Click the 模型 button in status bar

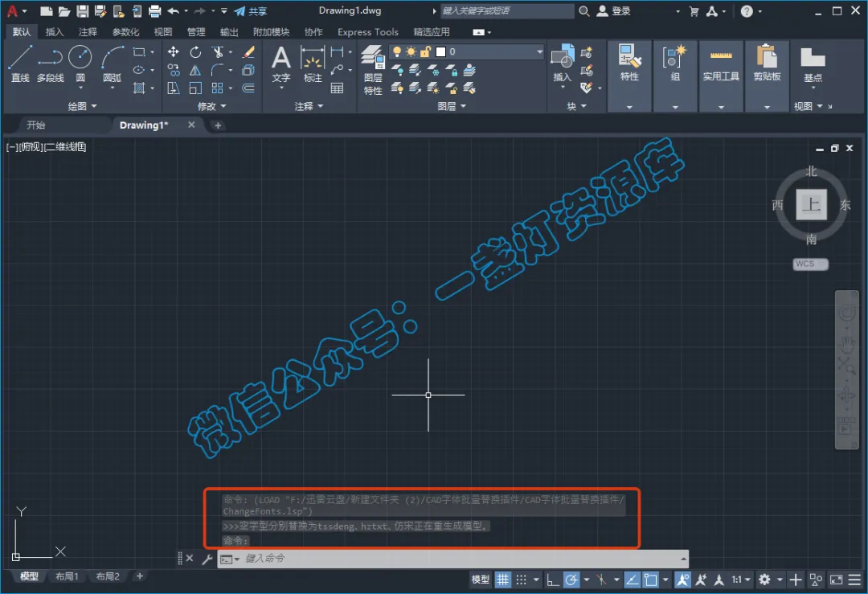(x=481, y=580)
